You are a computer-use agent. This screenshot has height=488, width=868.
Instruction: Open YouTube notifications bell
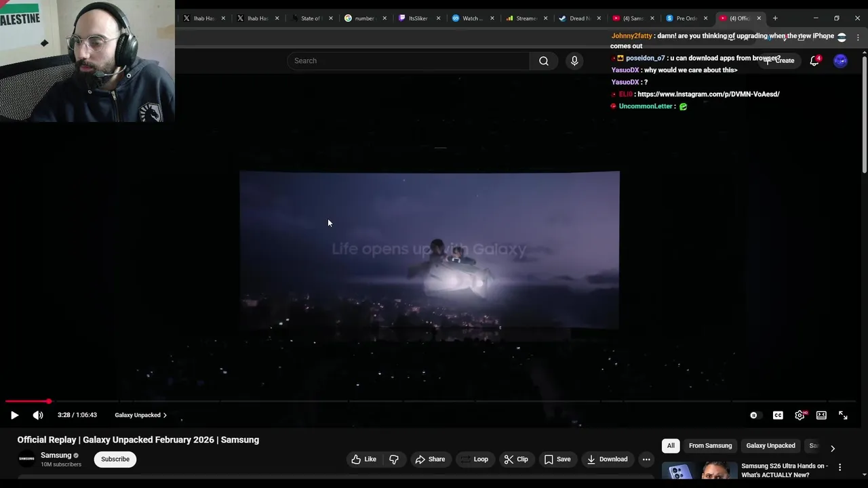click(814, 61)
